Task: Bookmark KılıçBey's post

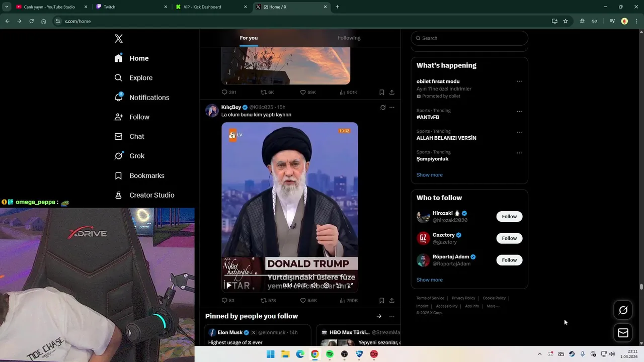Action: pyautogui.click(x=381, y=300)
